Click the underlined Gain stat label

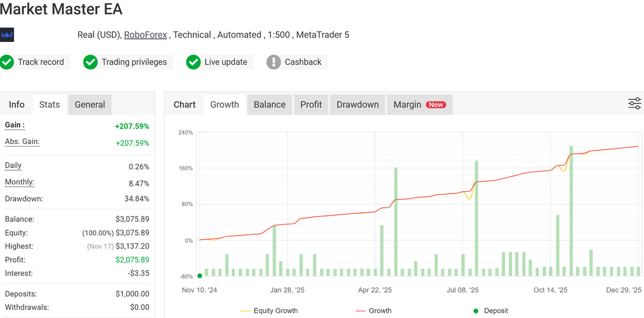click(x=14, y=125)
